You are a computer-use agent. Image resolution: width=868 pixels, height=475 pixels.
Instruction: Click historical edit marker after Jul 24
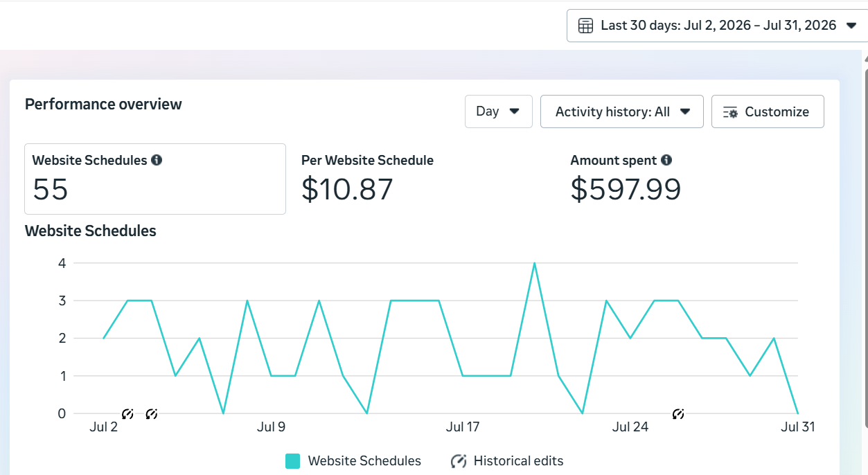click(678, 414)
